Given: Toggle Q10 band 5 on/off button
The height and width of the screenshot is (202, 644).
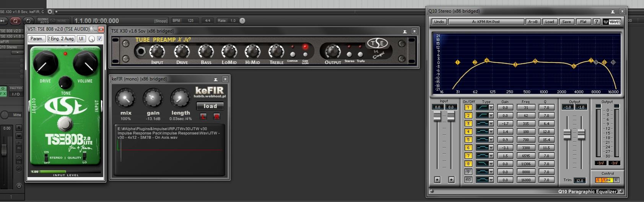Looking at the screenshot, I should point(468,140).
